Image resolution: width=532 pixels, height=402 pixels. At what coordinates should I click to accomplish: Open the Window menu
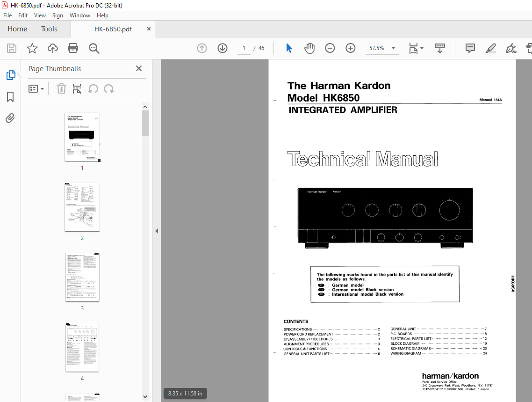click(80, 15)
